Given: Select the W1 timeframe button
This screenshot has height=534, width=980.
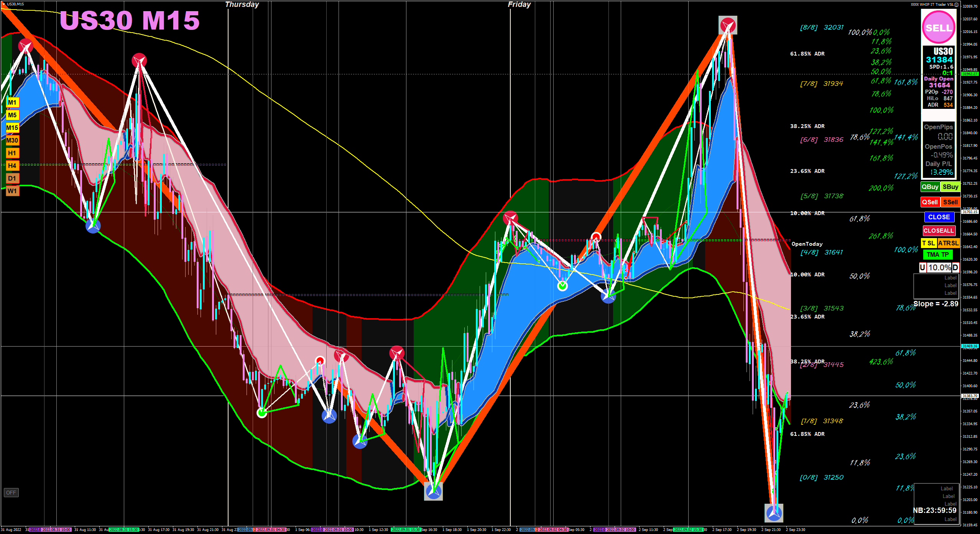Looking at the screenshot, I should click(x=12, y=191).
